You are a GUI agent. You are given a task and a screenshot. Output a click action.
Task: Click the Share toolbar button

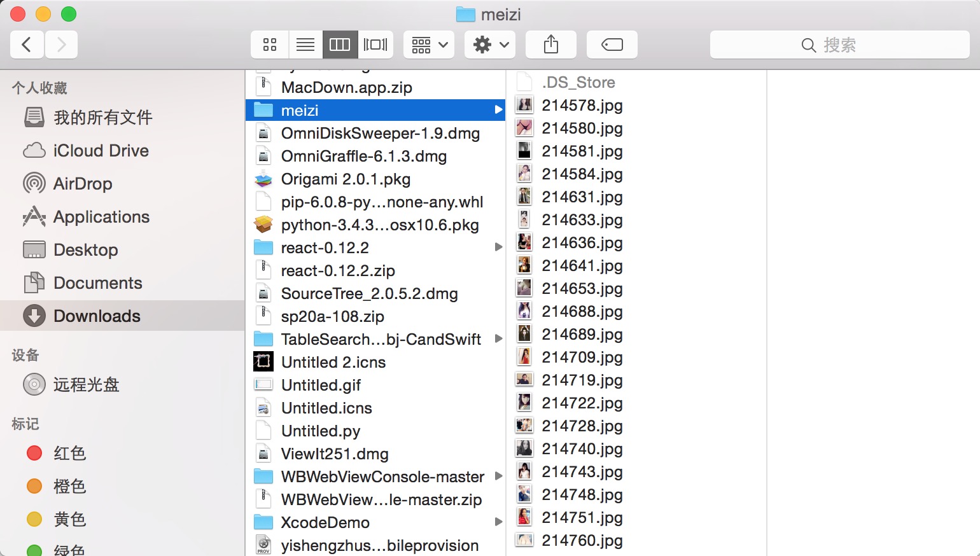pyautogui.click(x=551, y=45)
